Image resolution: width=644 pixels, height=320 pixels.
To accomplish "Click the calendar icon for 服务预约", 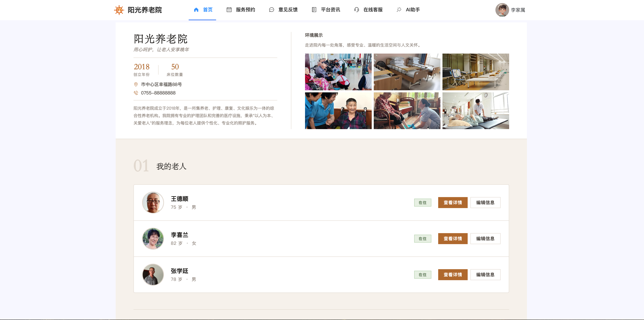I will coord(229,10).
